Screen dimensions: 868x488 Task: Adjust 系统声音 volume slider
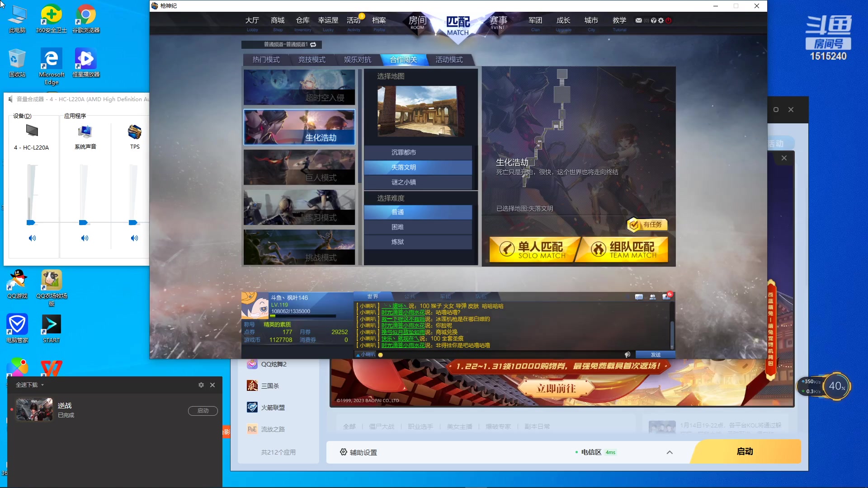tap(83, 222)
